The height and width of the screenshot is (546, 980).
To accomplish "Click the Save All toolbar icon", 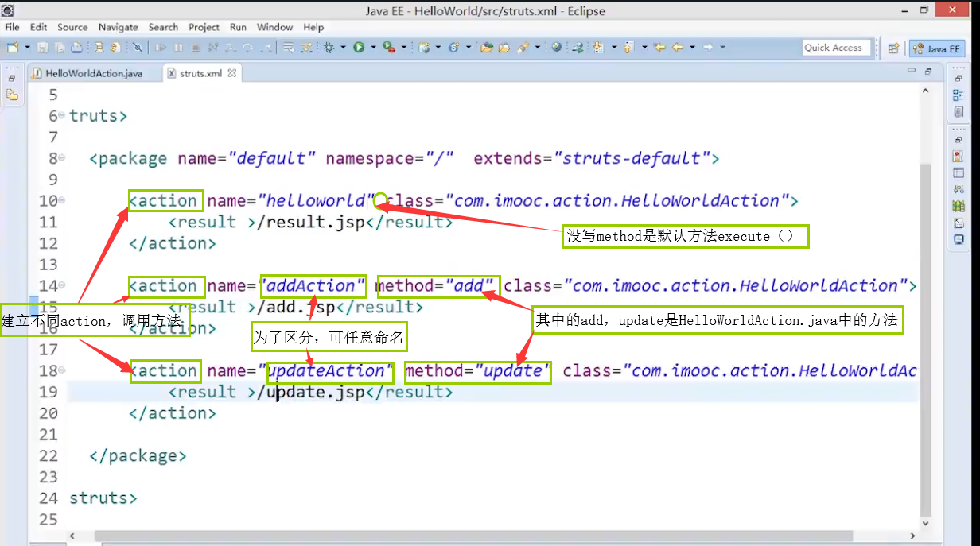I will 60,48.
